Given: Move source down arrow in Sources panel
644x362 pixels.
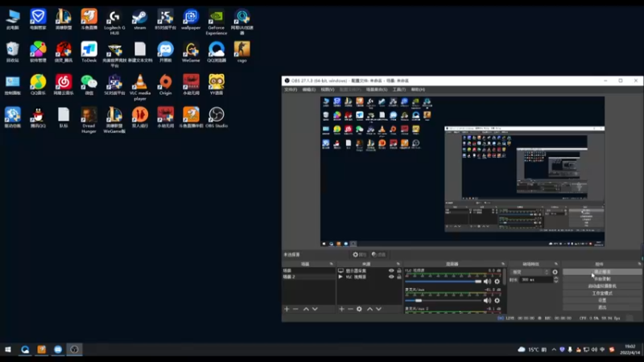Looking at the screenshot, I should coord(378,309).
